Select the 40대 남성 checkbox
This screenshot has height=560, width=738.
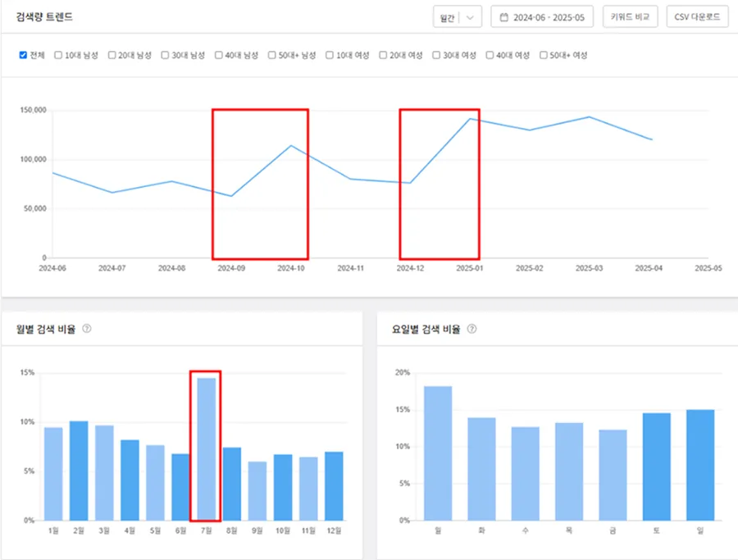[x=219, y=55]
